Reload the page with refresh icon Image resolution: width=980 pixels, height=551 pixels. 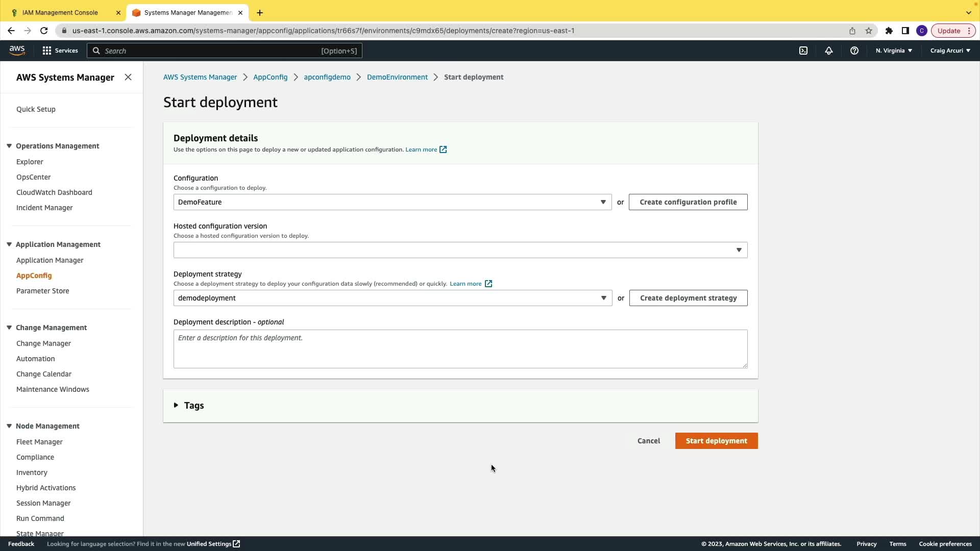coord(44,31)
